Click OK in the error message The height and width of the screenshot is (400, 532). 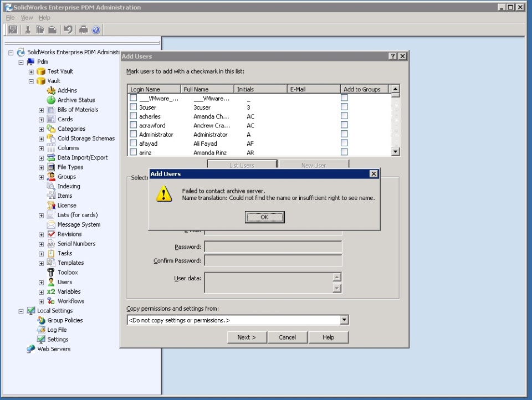pyautogui.click(x=265, y=217)
